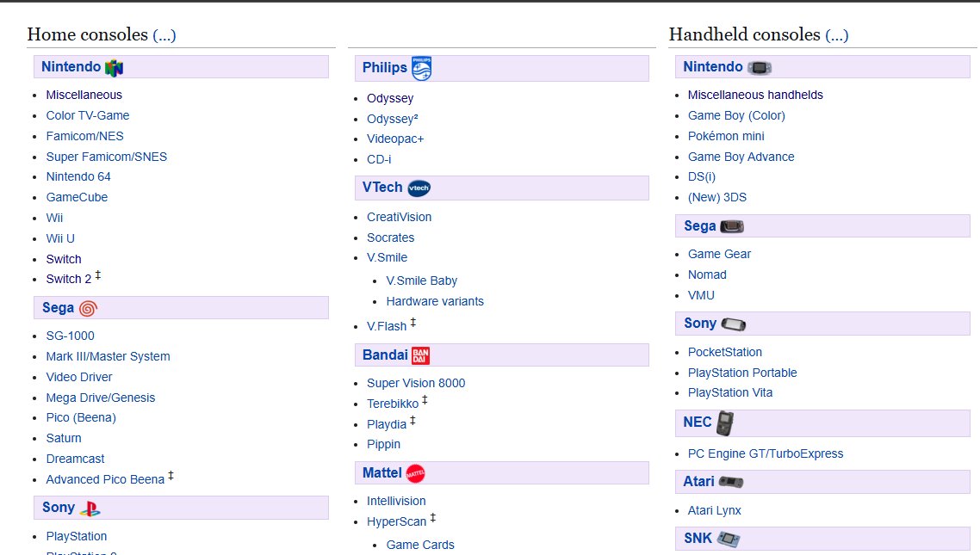
Task: Go to the Saturn link
Action: click(x=64, y=438)
